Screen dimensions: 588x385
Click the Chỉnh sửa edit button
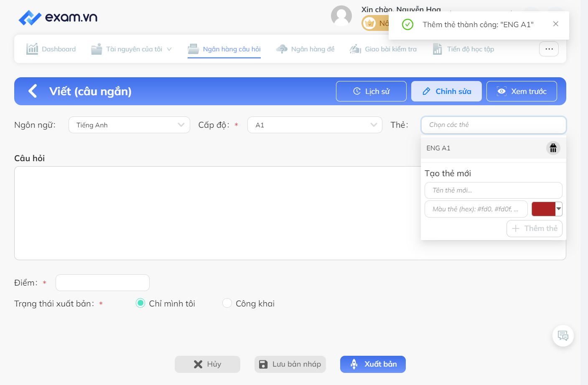coord(446,91)
